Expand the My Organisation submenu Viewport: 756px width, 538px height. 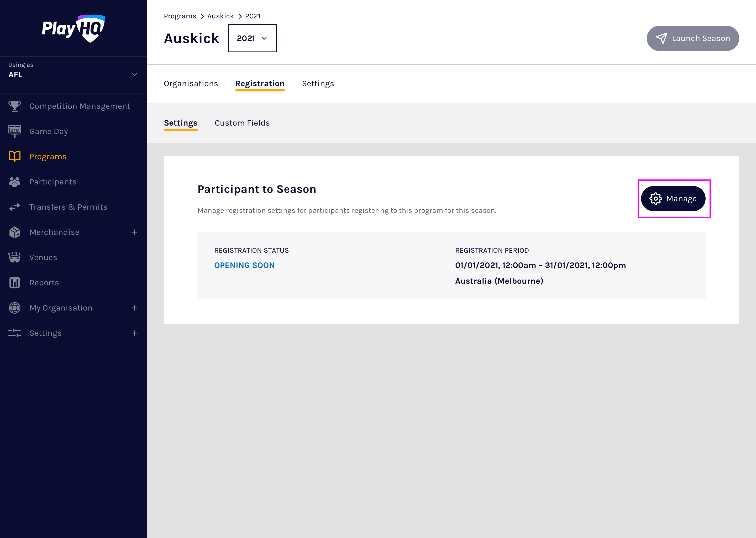[134, 308]
